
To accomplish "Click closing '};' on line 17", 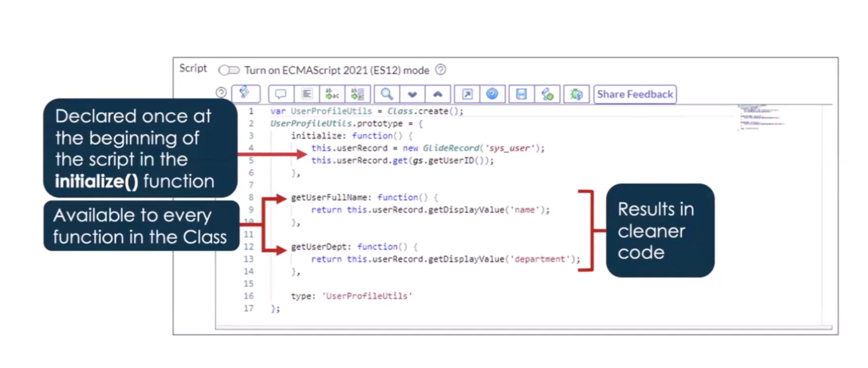I will (275, 309).
